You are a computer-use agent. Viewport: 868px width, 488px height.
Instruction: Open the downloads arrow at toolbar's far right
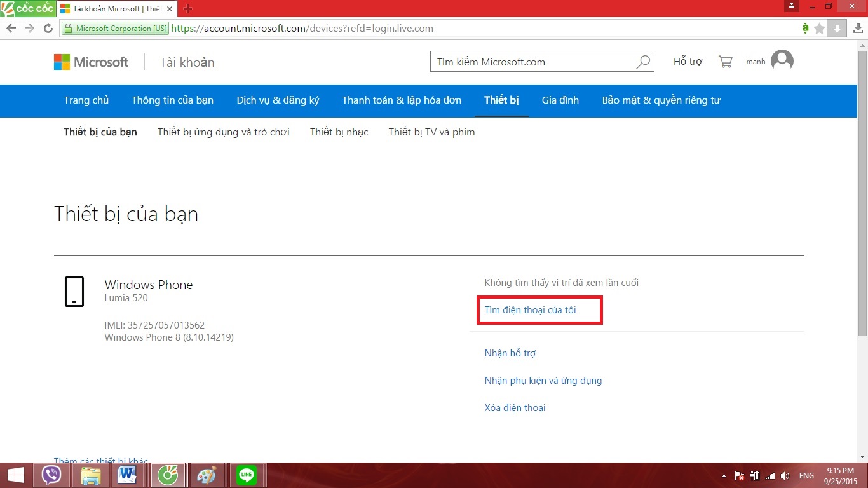pyautogui.click(x=858, y=28)
